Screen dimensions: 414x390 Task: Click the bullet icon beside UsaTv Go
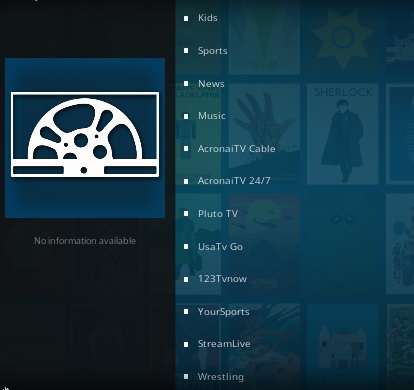click(186, 247)
